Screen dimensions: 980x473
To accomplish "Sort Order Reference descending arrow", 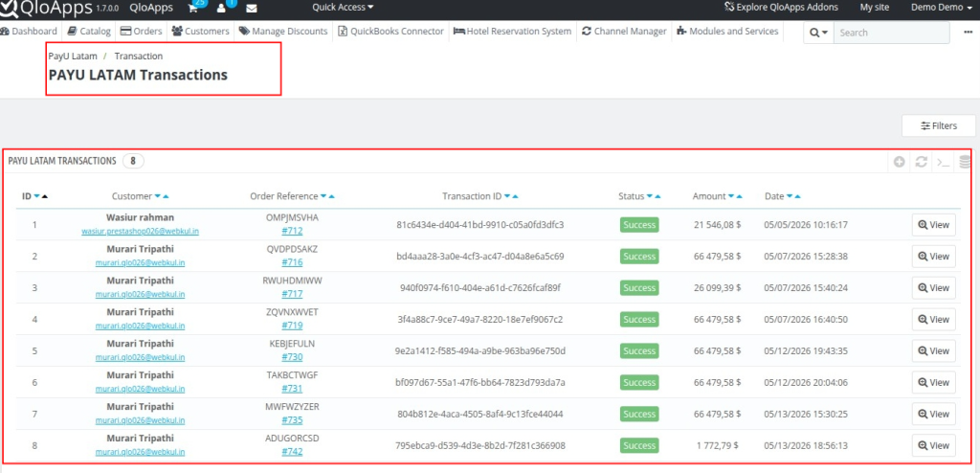I will (x=323, y=196).
